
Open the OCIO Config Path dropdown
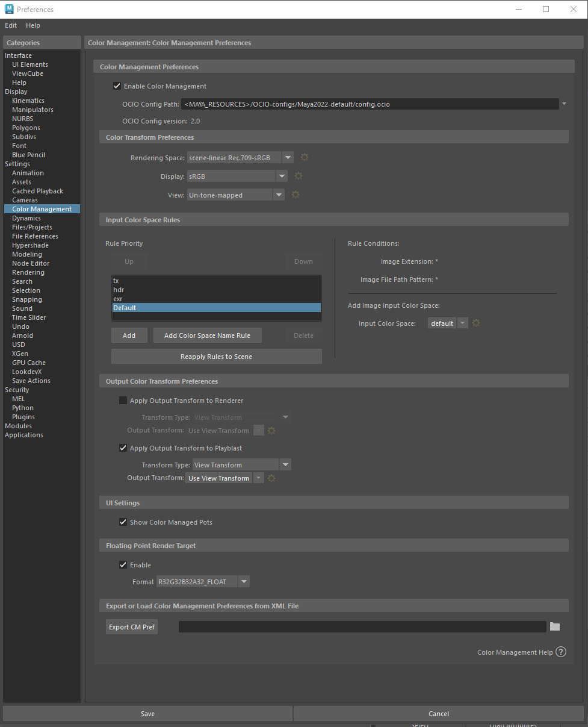[x=564, y=104]
